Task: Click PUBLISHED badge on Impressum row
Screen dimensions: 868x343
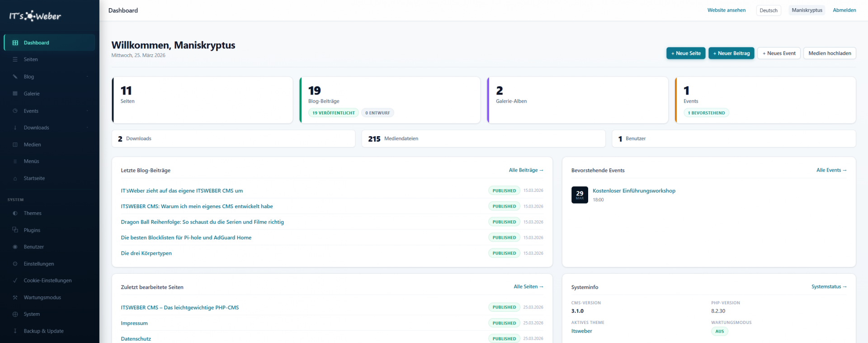Action: pos(504,323)
